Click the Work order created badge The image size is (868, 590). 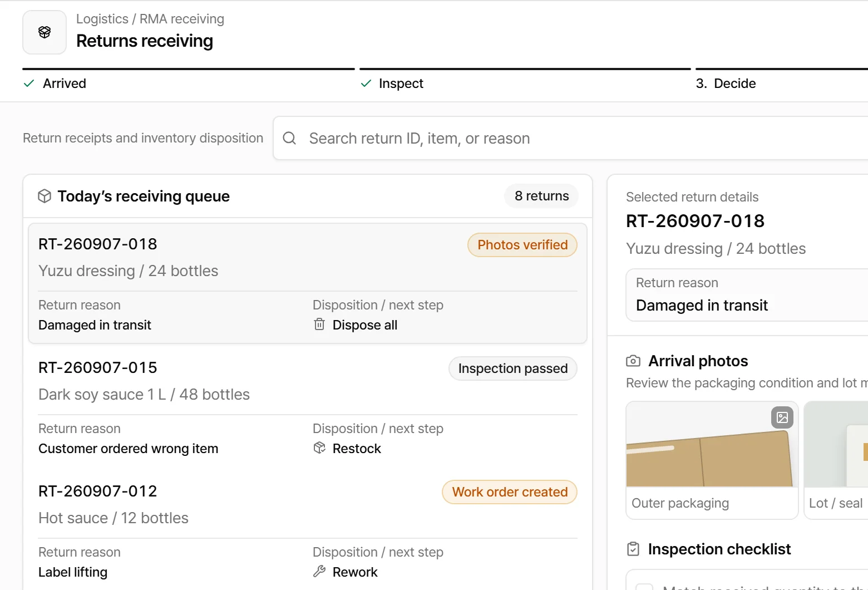[x=510, y=492]
